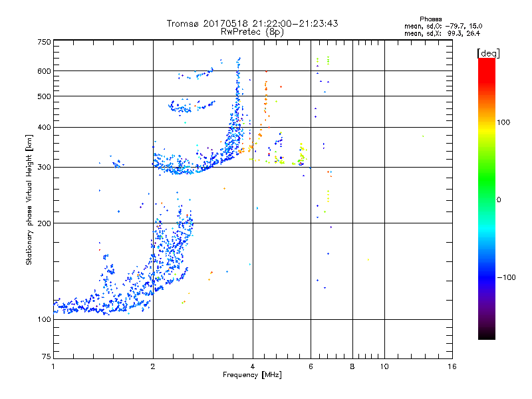Click the colorbar label '-100'
This screenshot has width=532, height=399.
(507, 277)
